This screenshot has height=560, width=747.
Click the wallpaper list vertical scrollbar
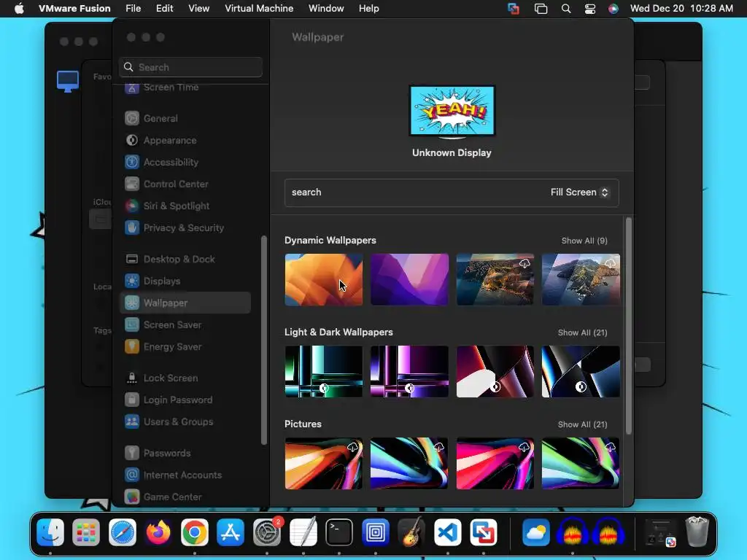point(628,326)
